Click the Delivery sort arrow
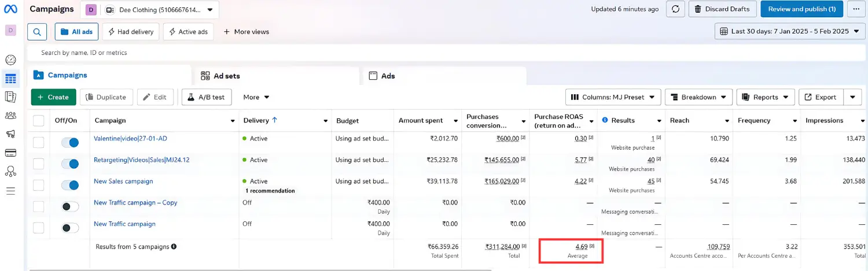 coord(274,120)
